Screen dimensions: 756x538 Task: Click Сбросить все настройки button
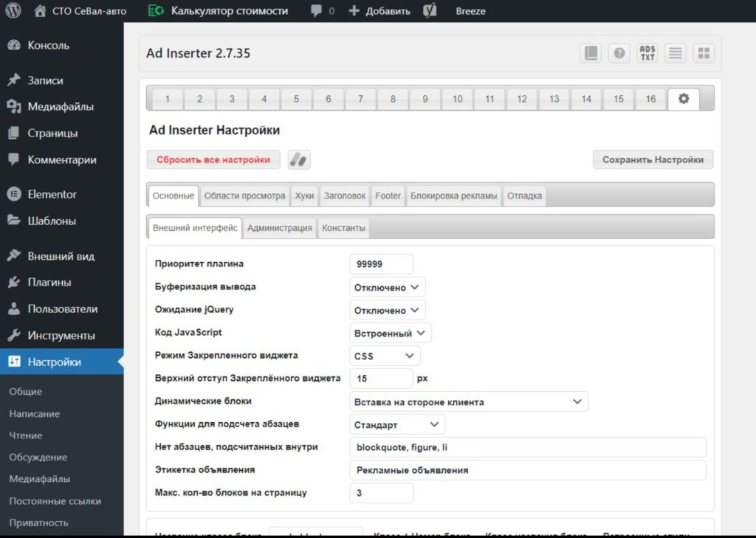point(213,159)
